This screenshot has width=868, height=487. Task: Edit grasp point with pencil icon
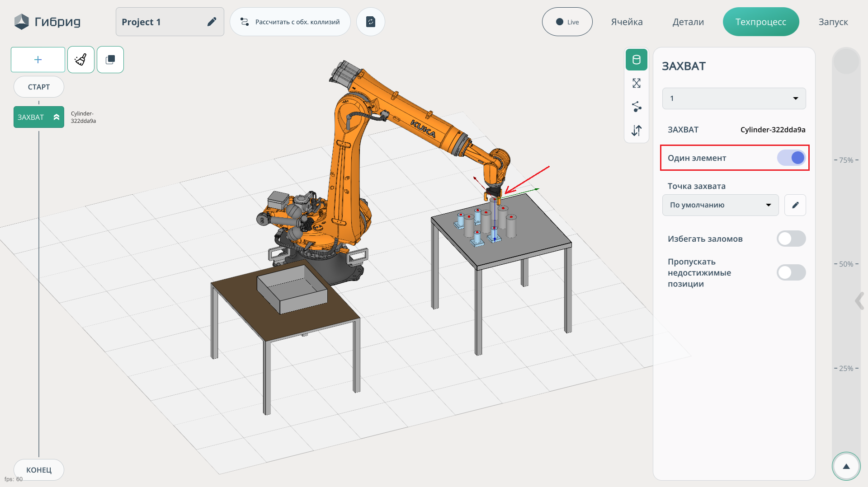795,205
